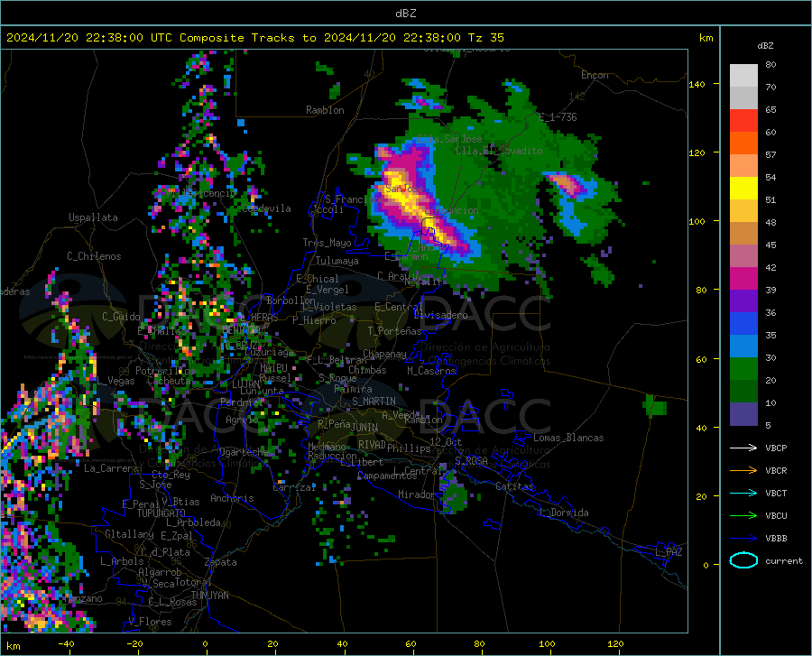The image size is (812, 656).
Task: Pick the dark orange swatch between 60 and 57
Action: (x=743, y=143)
